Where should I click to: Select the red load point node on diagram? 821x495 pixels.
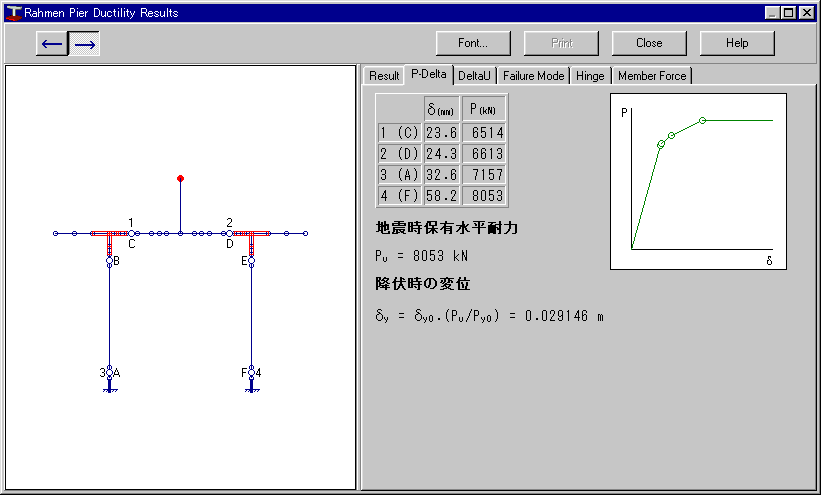(x=180, y=178)
